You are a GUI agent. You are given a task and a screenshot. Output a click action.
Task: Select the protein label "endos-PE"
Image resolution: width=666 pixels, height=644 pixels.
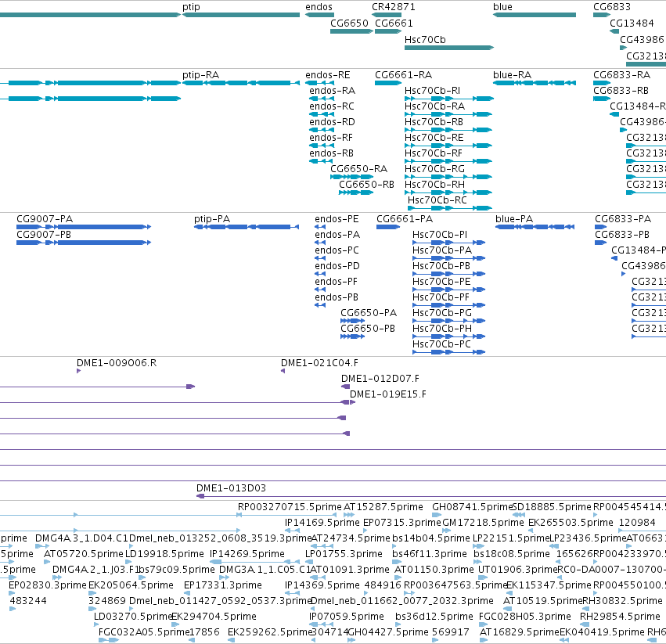[x=337, y=219]
